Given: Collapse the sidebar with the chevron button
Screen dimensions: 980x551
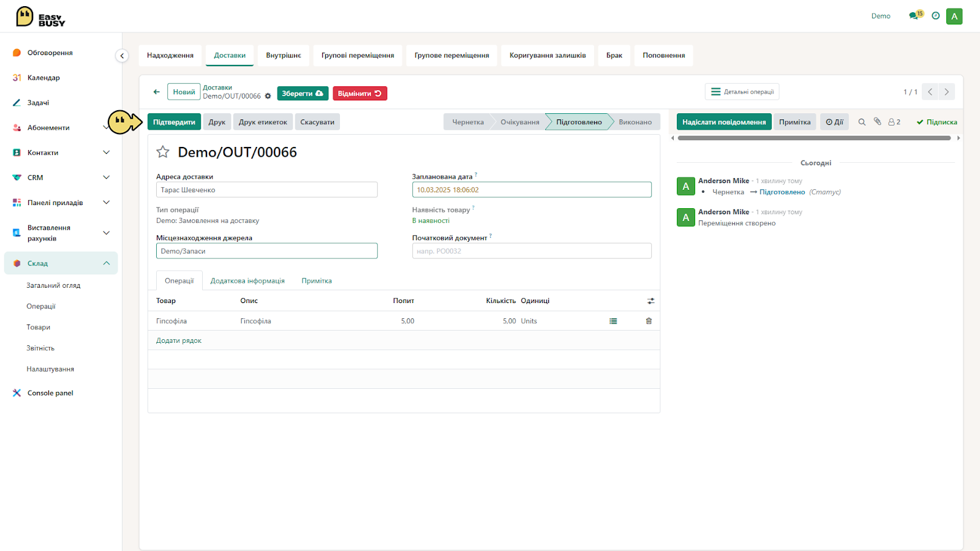Looking at the screenshot, I should [x=122, y=56].
